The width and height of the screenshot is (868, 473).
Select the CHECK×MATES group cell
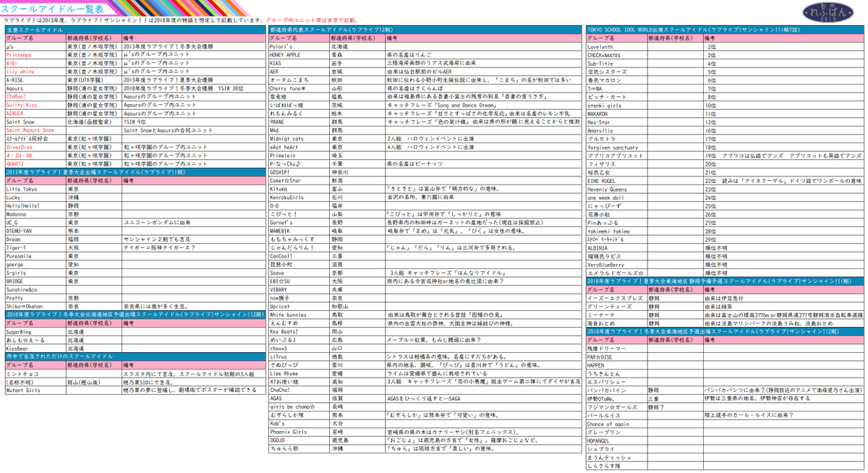(x=616, y=55)
